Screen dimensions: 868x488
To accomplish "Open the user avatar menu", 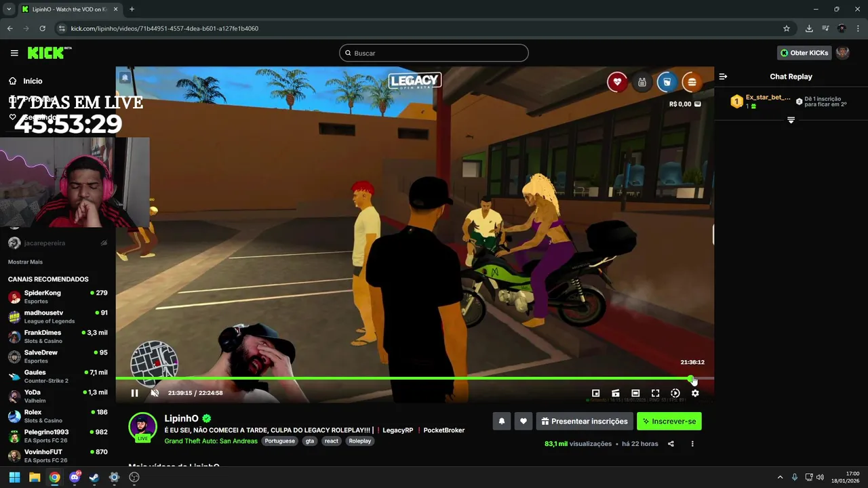I will coord(843,53).
